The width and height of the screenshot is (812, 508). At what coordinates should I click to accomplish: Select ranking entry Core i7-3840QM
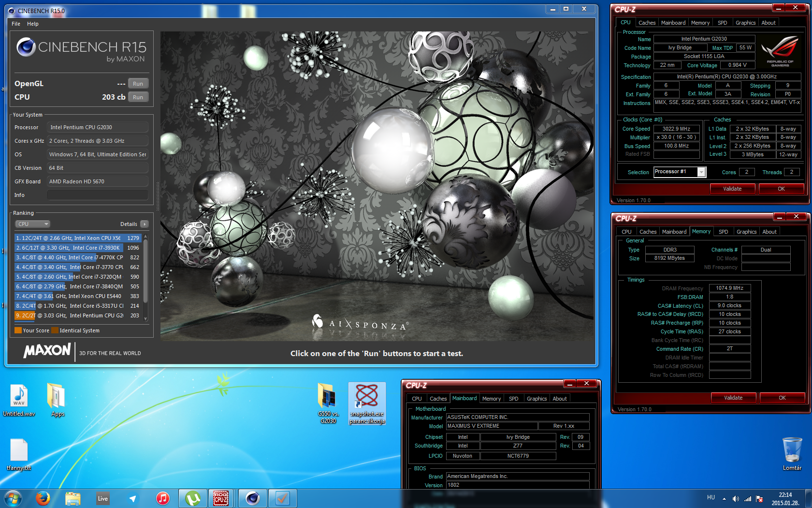point(78,286)
